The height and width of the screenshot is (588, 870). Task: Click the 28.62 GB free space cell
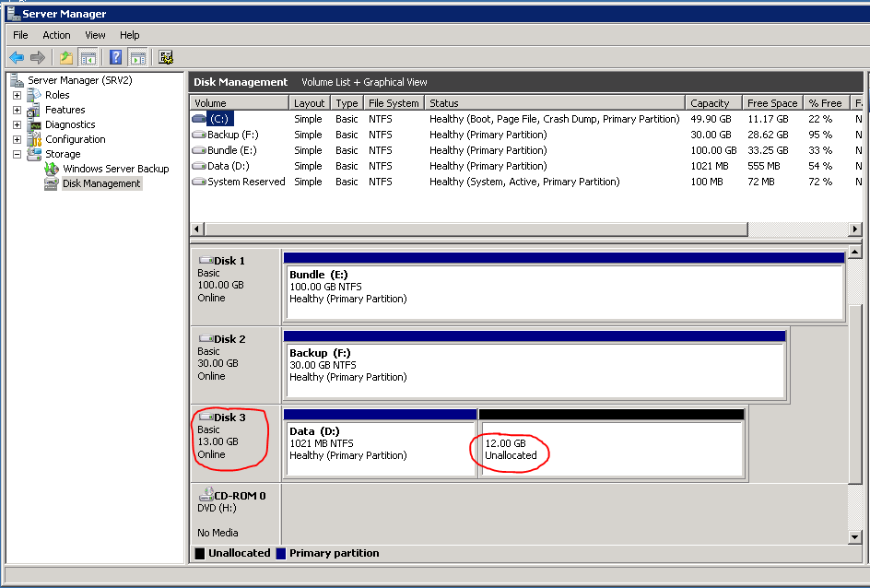pos(768,135)
